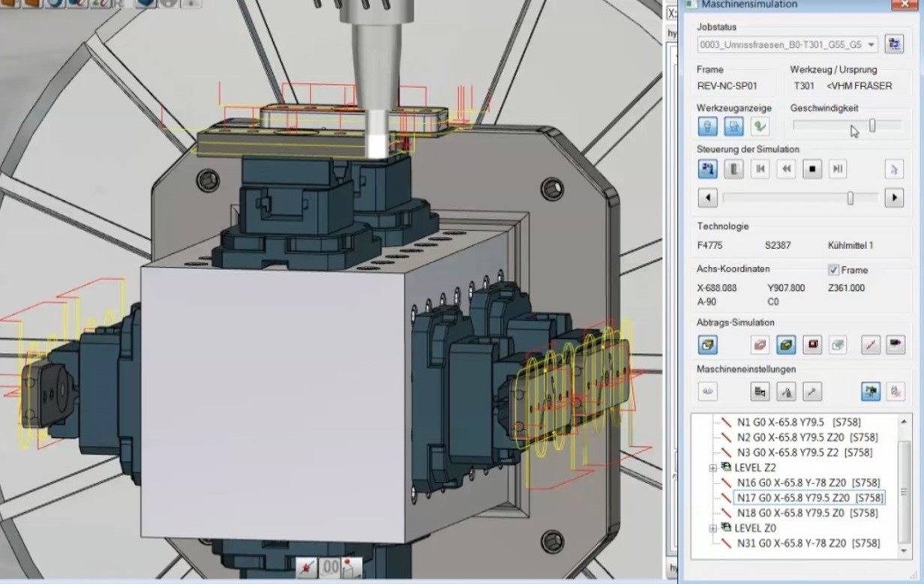Click the NC tree scrollbar down arrow
The height and width of the screenshot is (584, 924).
click(x=904, y=552)
